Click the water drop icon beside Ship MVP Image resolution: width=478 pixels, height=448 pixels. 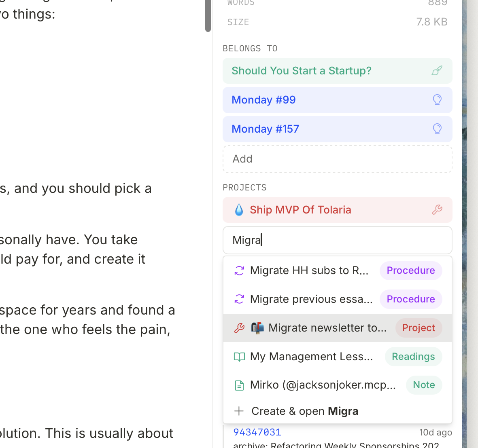(x=239, y=210)
